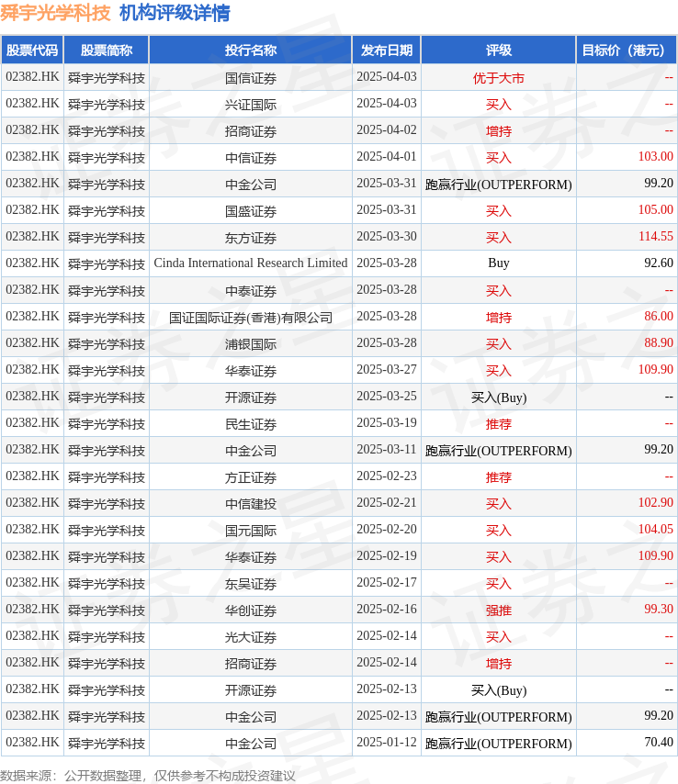678x784 pixels.
Task: Select target price 70.40
Action: 659,742
